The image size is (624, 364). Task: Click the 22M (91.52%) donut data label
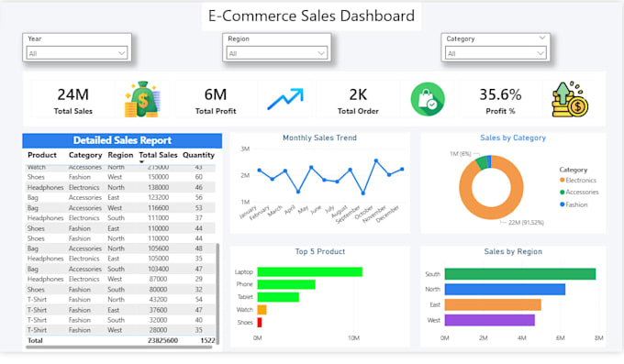point(526,223)
